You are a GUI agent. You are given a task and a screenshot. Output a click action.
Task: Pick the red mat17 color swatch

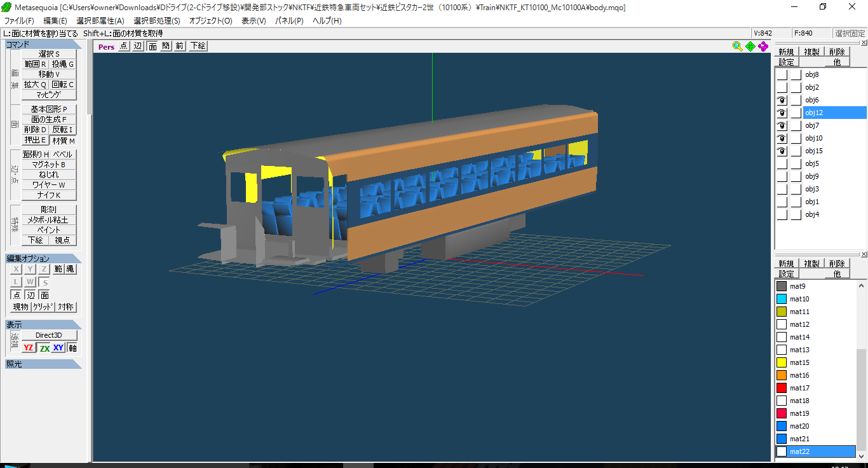(782, 388)
